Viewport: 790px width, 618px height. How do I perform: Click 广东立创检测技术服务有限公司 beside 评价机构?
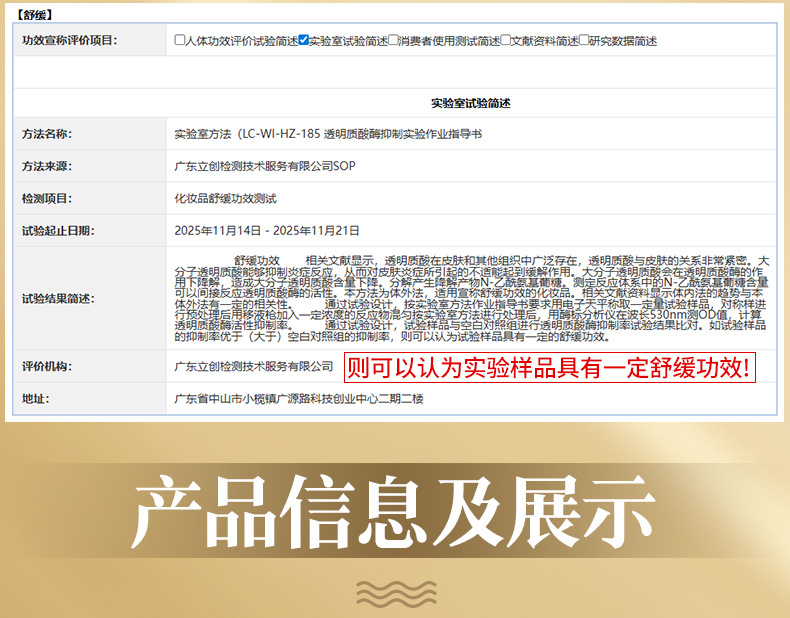(x=254, y=366)
